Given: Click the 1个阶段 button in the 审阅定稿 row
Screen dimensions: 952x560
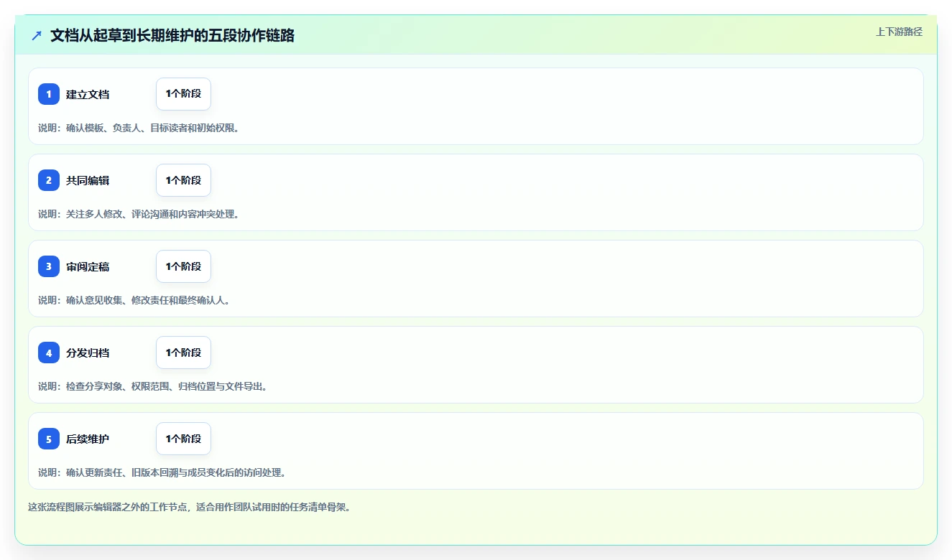Looking at the screenshot, I should 183,266.
